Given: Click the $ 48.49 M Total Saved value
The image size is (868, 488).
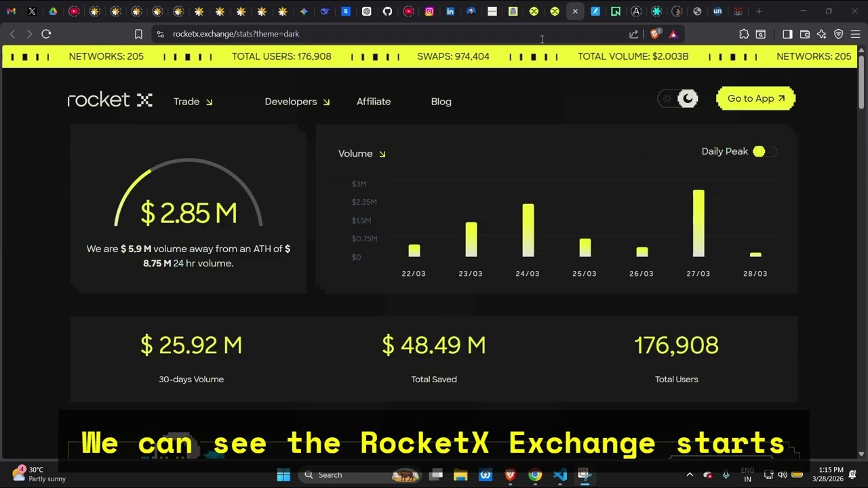Looking at the screenshot, I should 434,345.
